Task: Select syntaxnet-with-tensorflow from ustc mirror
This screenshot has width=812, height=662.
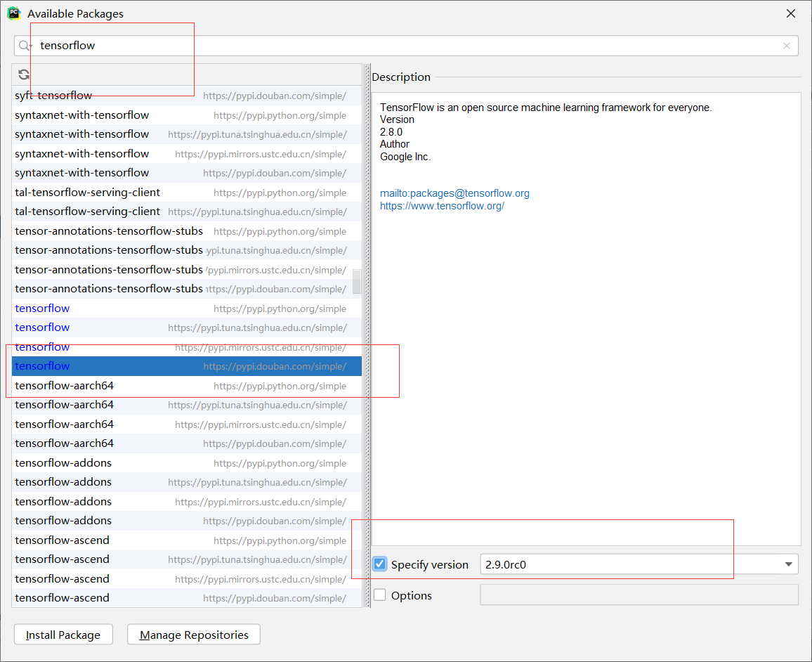Action: (186, 154)
